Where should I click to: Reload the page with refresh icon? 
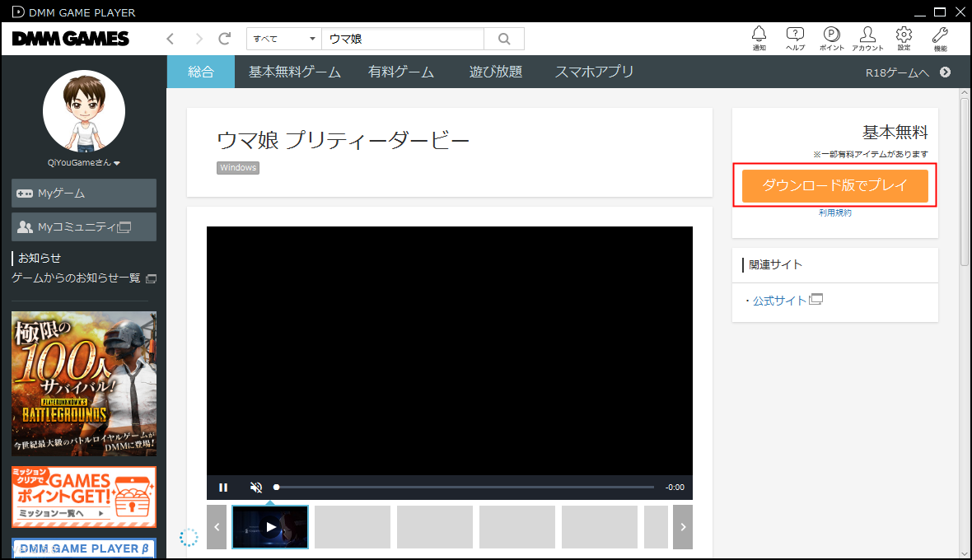(x=224, y=39)
